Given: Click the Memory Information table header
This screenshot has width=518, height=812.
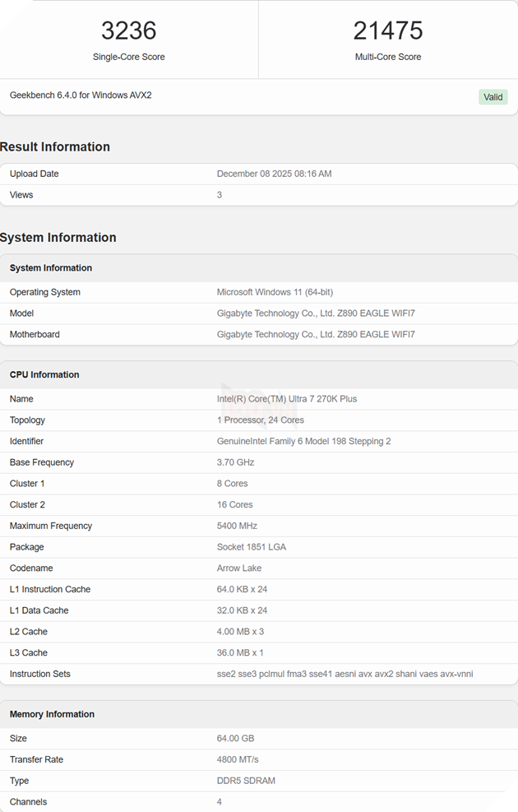Looking at the screenshot, I should [52, 714].
